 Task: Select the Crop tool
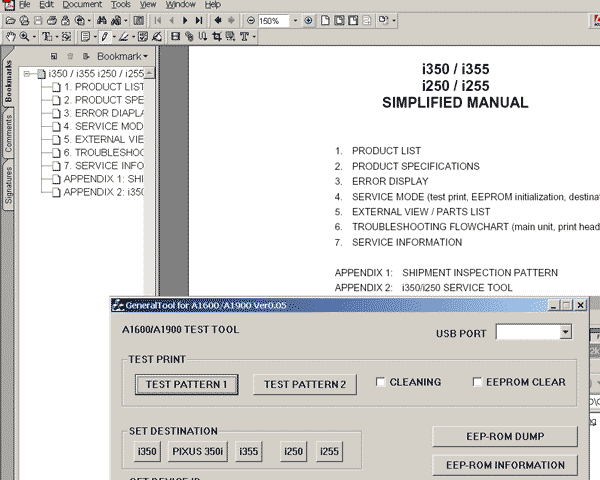point(217,37)
